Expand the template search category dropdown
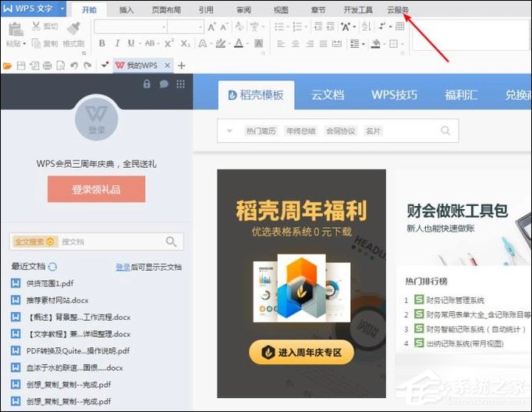Viewport: 532px width, 412px height. pos(229,131)
